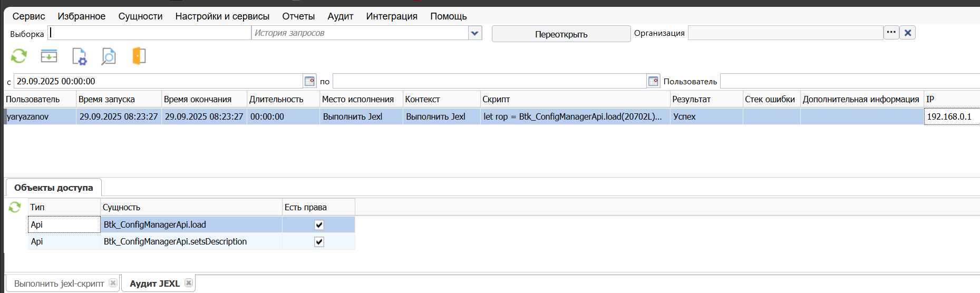Clear the Организация field with X button

click(x=908, y=33)
